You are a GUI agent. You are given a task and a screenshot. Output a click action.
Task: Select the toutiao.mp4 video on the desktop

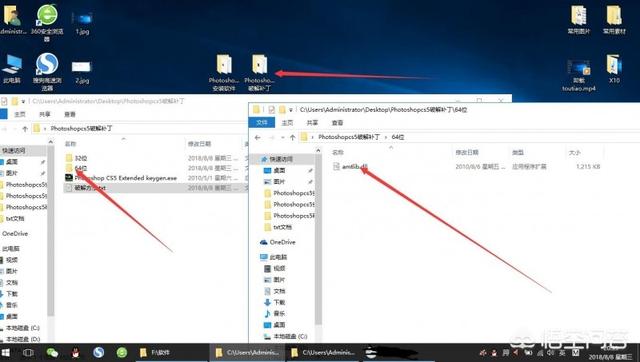point(579,76)
